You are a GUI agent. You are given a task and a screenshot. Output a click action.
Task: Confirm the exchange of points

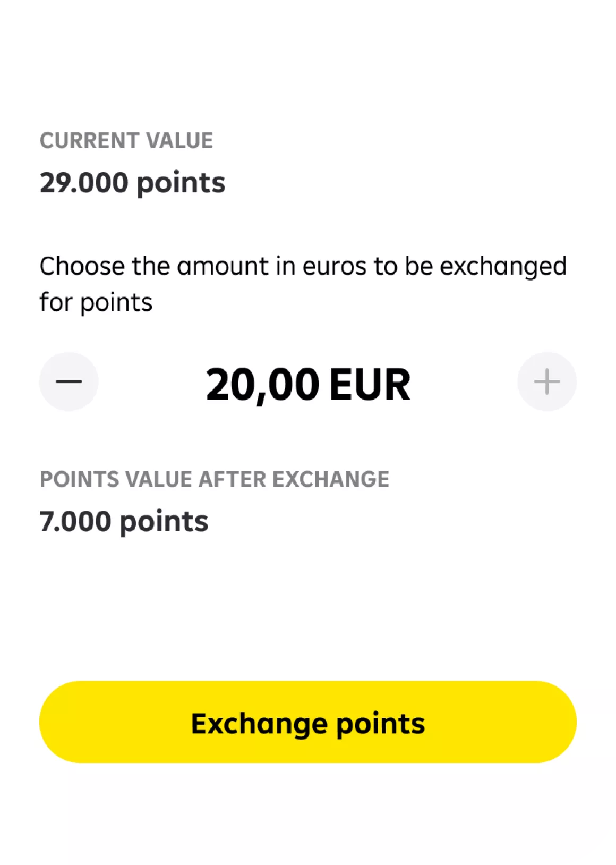308,722
